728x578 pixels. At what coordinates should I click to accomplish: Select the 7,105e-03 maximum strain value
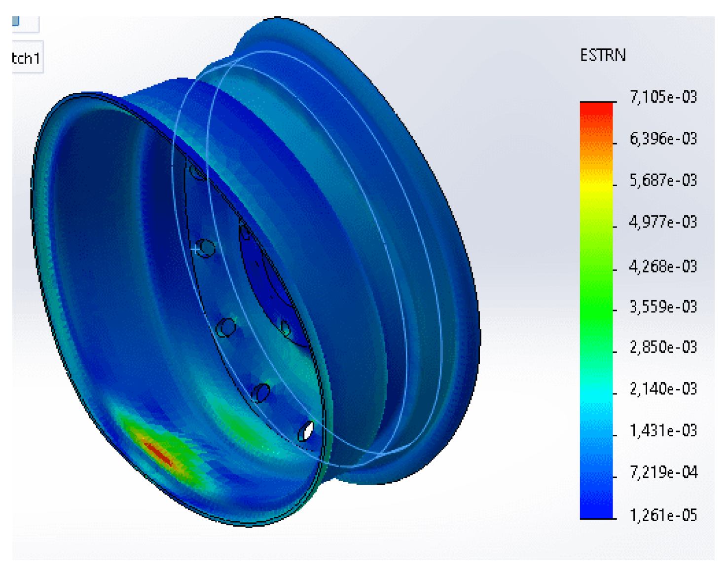663,97
